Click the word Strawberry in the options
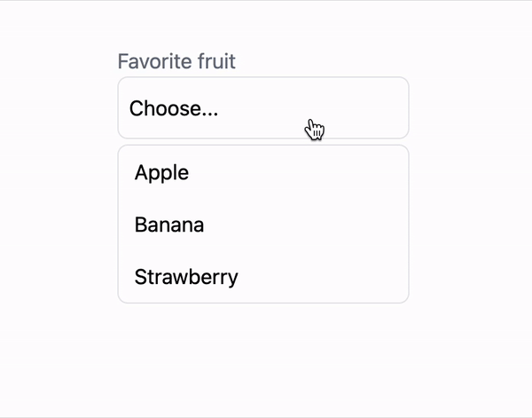Screen dimensions: 532x418 tap(186, 277)
